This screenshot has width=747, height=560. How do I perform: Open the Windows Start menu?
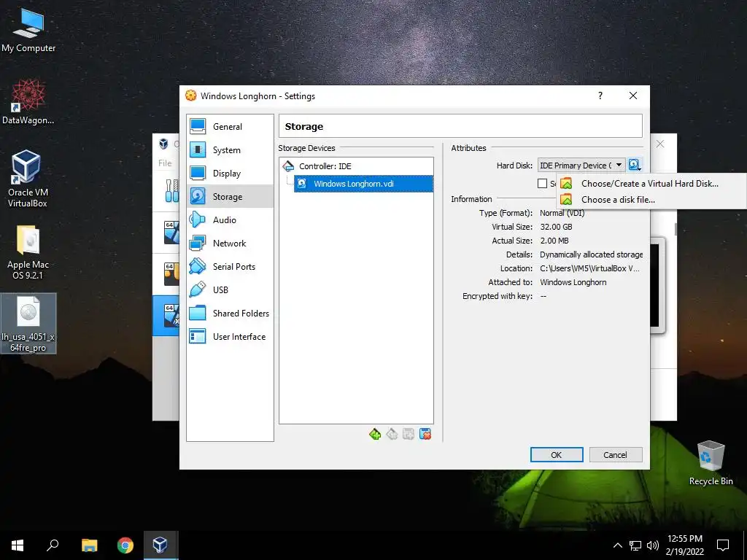(x=18, y=545)
